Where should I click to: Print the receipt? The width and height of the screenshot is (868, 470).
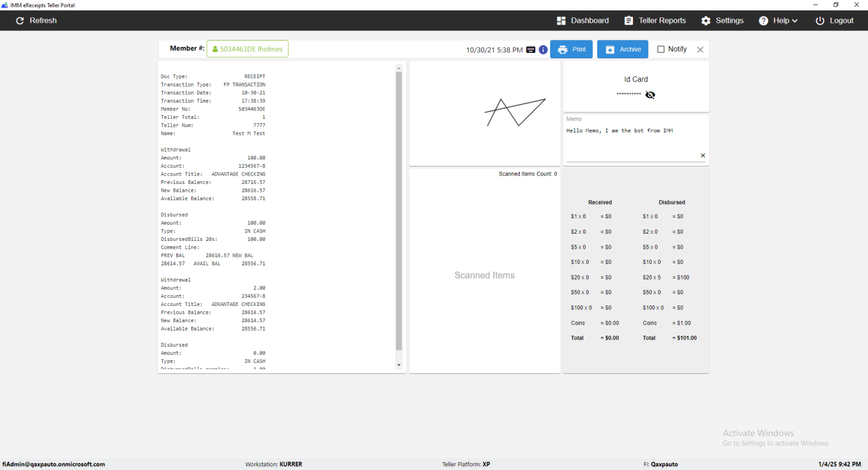click(572, 49)
